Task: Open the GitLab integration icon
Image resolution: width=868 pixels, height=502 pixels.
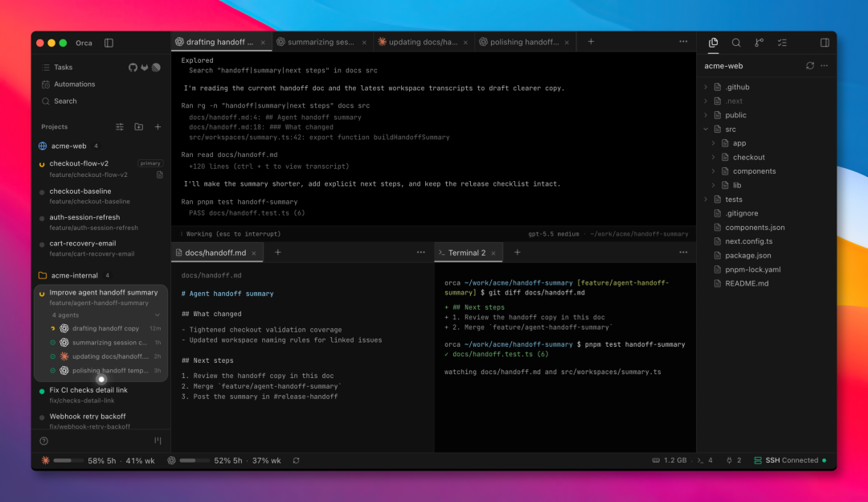Action: point(145,67)
